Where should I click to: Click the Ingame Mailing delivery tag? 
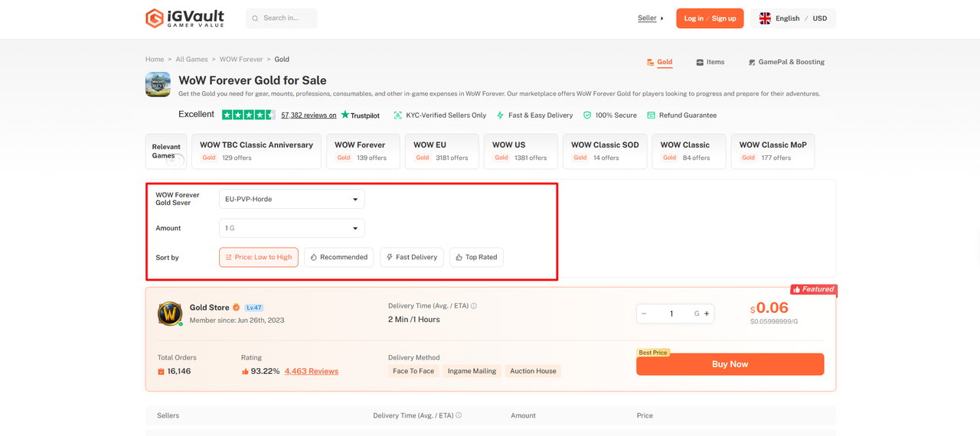coord(472,371)
